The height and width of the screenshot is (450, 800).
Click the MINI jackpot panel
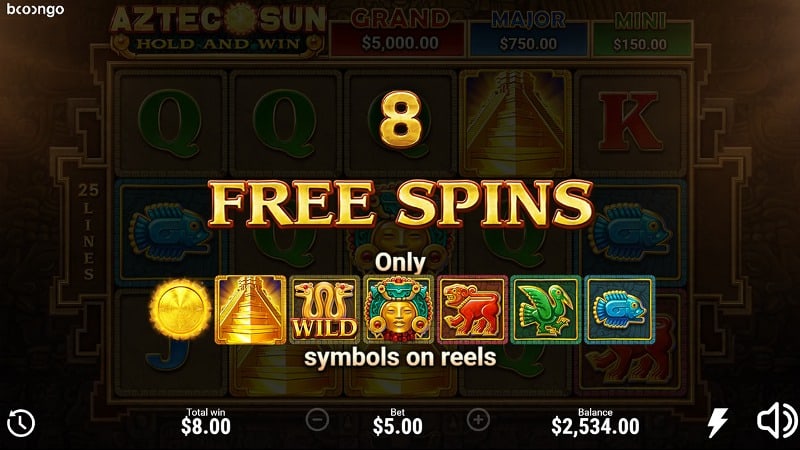point(640,34)
